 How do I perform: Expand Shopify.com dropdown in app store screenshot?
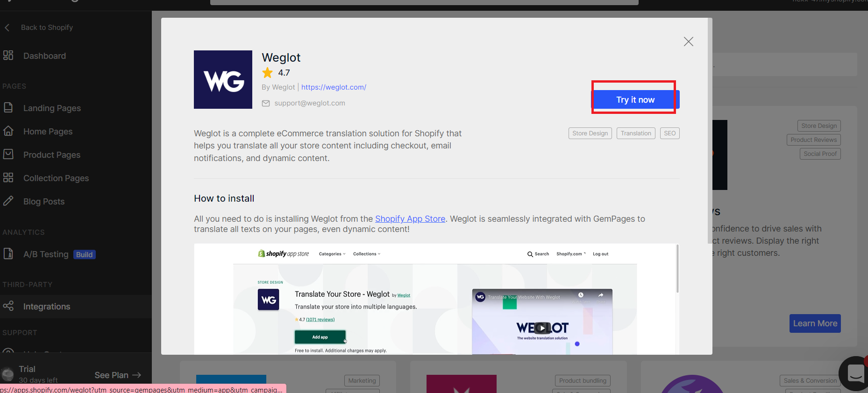pyautogui.click(x=571, y=254)
